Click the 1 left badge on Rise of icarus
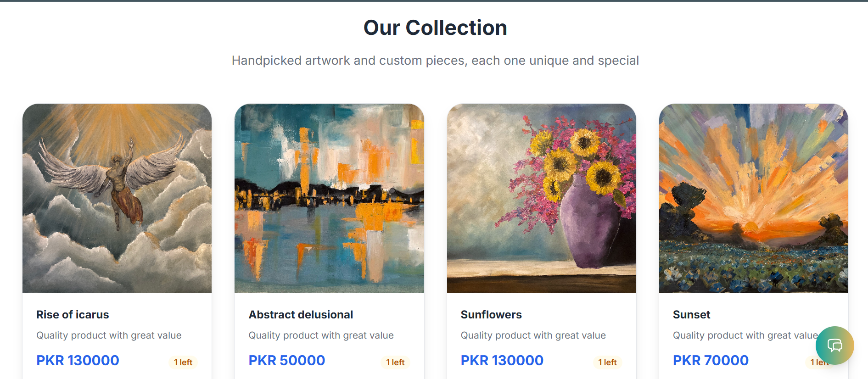 coord(183,362)
